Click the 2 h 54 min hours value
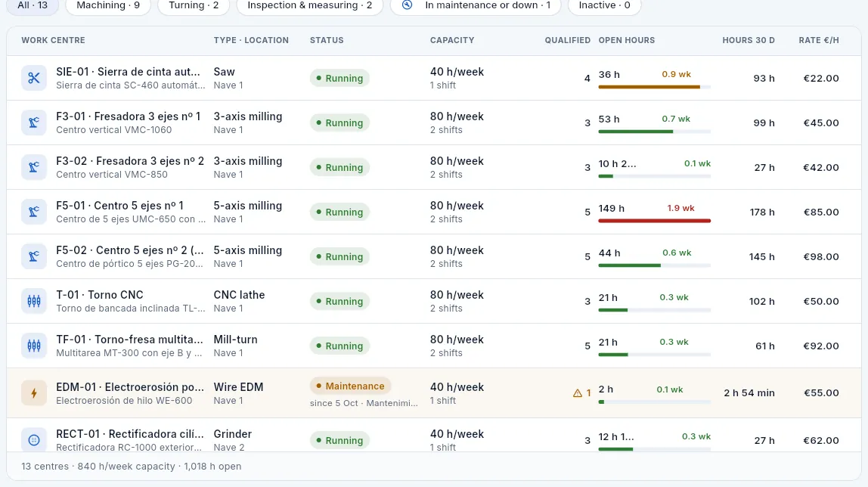 pos(749,393)
